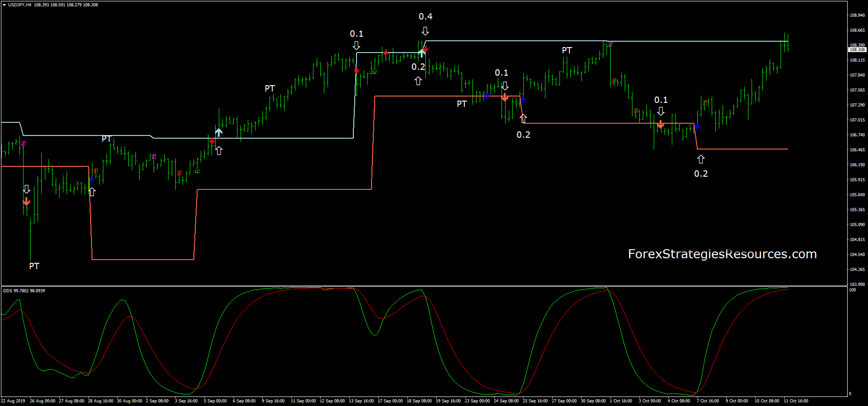The height and width of the screenshot is (406, 868).
Task: Click the 1 Oct 16:00 time label
Action: pos(621,401)
